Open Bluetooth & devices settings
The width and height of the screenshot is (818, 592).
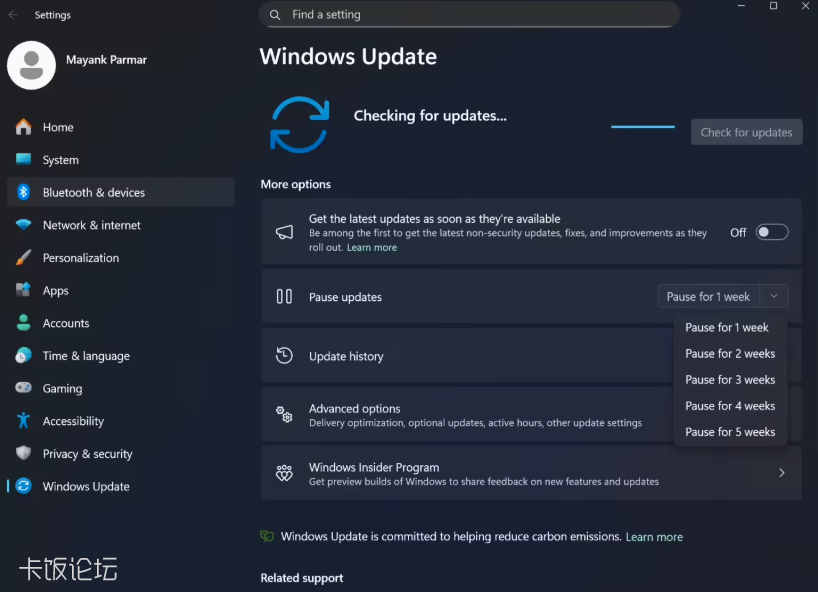tap(121, 192)
